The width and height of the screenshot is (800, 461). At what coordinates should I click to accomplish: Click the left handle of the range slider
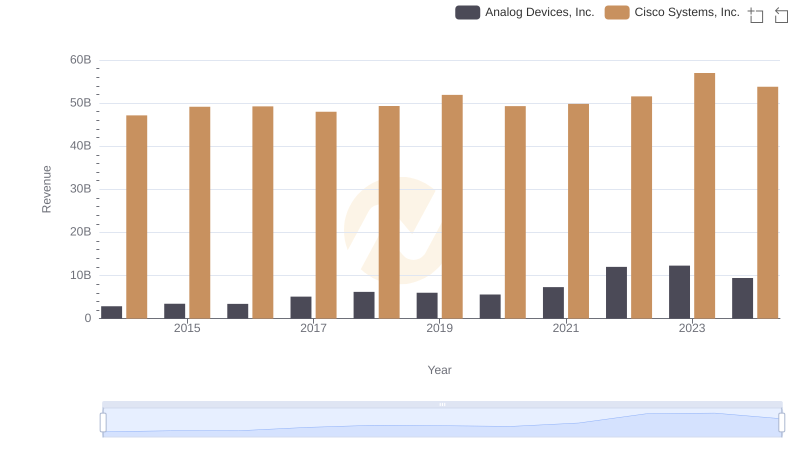103,423
